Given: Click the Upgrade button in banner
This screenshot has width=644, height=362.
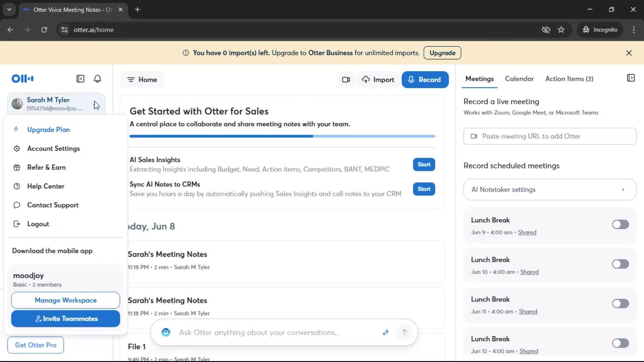Looking at the screenshot, I should (x=442, y=53).
